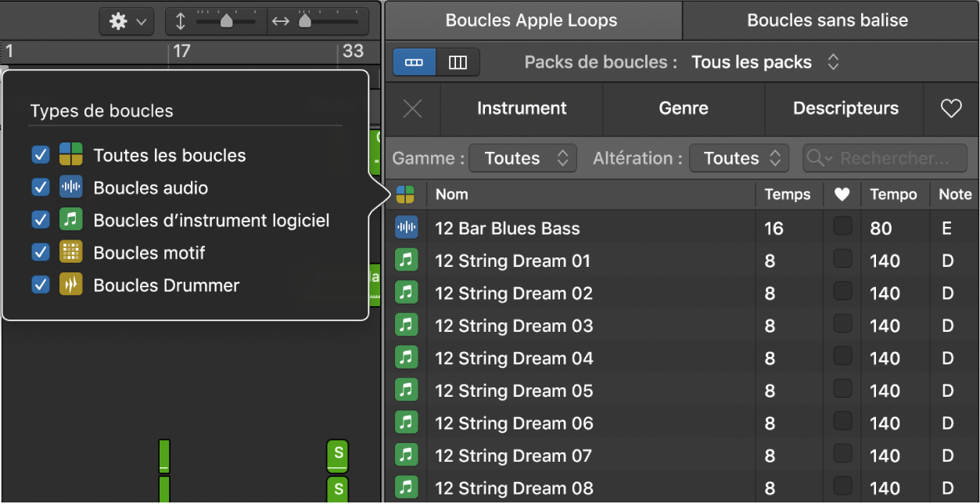Image resolution: width=980 pixels, height=504 pixels.
Task: Click the Temps value 16 cell
Action: [774, 229]
